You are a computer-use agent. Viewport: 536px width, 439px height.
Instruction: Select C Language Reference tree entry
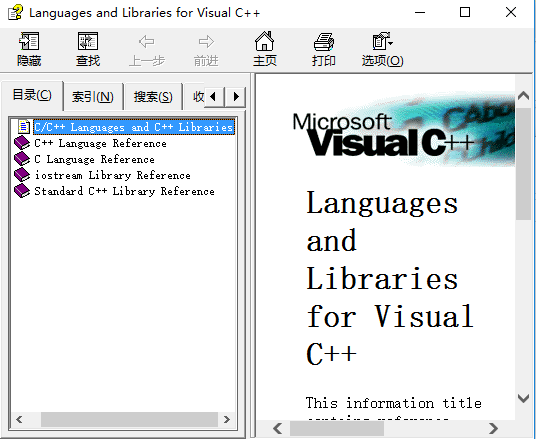94,159
